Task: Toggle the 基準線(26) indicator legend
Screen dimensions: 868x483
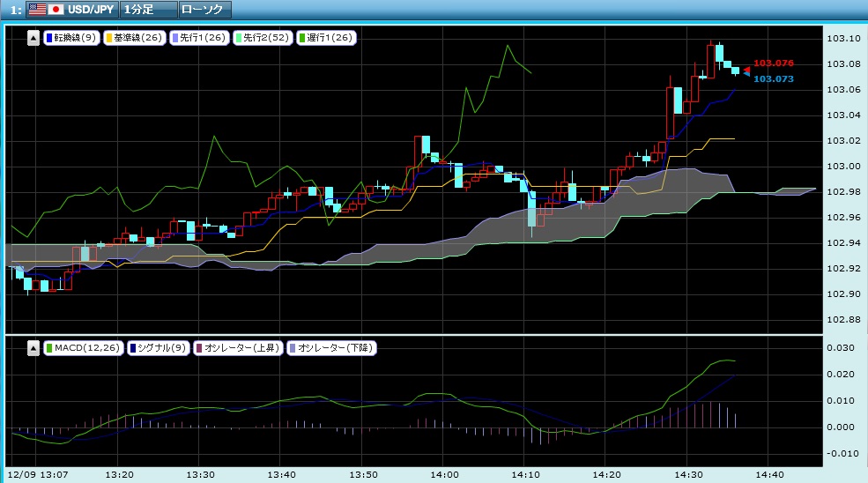Action: [134, 38]
